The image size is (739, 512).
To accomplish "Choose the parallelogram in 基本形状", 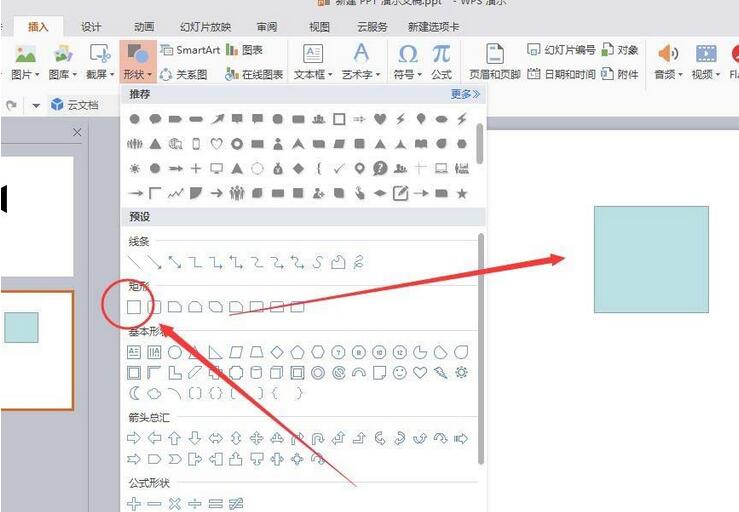I will pos(236,352).
